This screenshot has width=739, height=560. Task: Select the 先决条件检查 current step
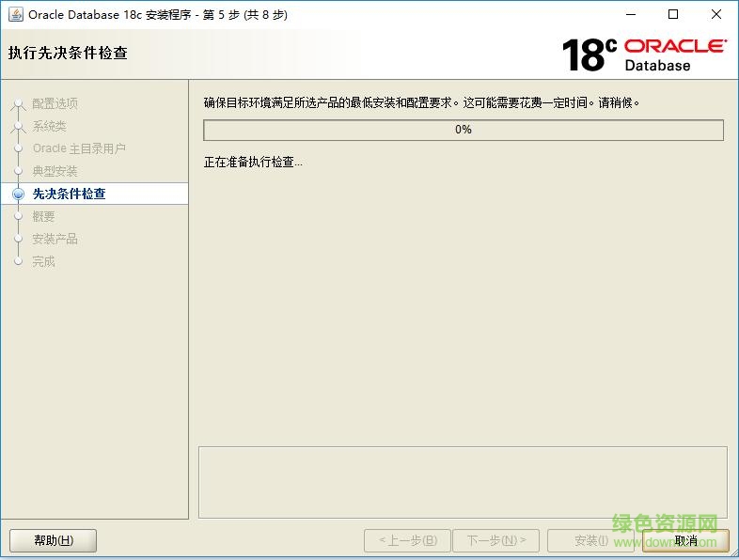pyautogui.click(x=70, y=194)
